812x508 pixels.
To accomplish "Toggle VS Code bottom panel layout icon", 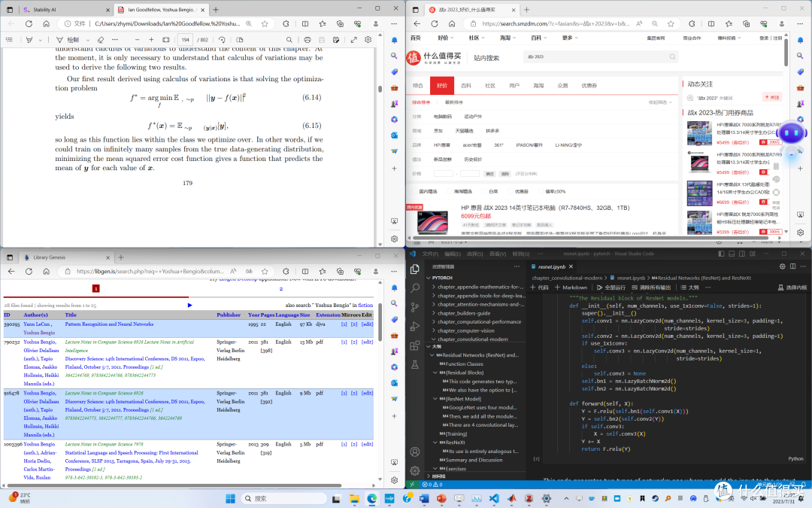I will [732, 254].
